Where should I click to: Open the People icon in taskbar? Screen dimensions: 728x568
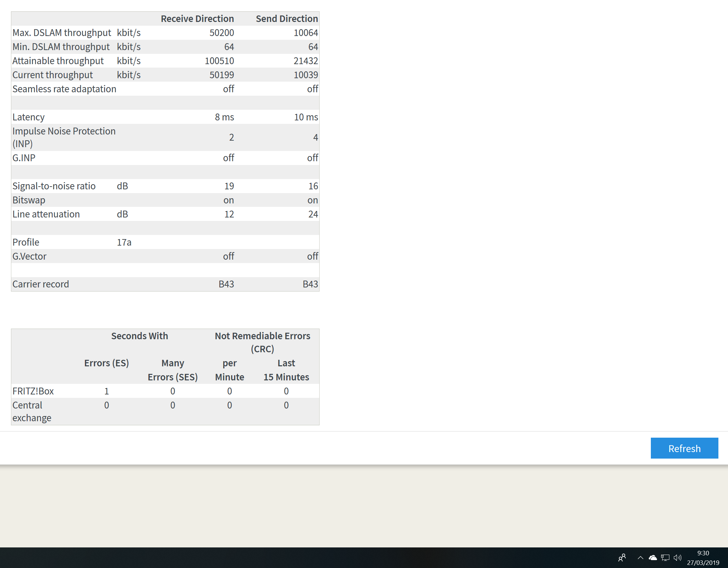622,558
